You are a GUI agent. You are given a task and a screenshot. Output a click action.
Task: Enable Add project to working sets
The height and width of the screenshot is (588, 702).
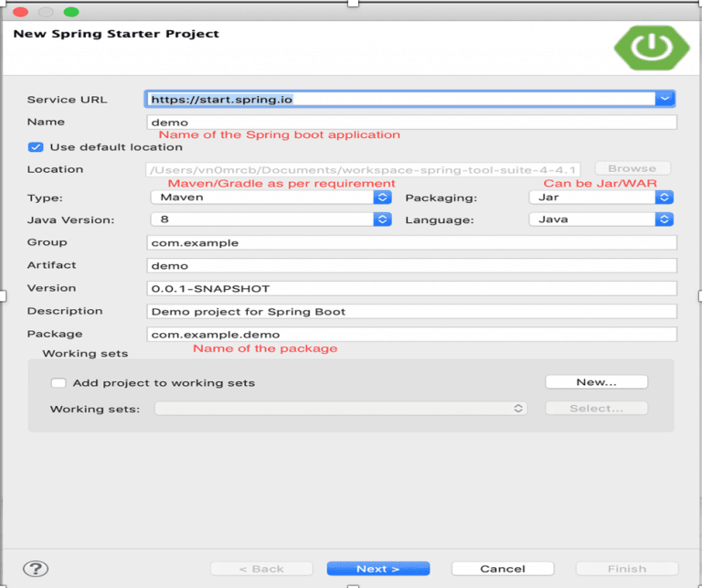(58, 383)
